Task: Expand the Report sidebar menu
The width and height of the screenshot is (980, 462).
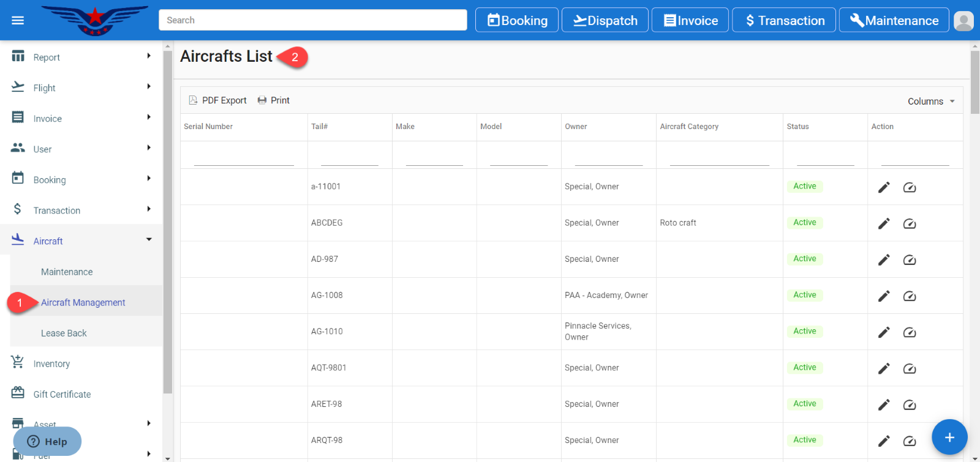Action: point(81,57)
